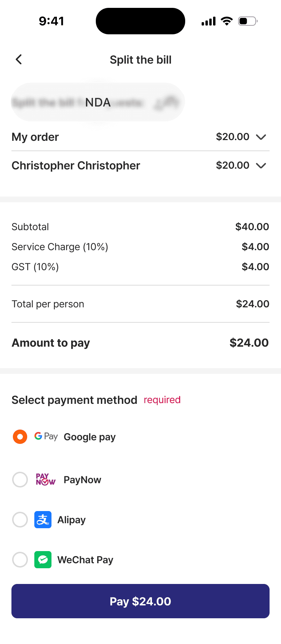Click the green WeChat Pay icon
The image size is (281, 644).
[43, 560]
